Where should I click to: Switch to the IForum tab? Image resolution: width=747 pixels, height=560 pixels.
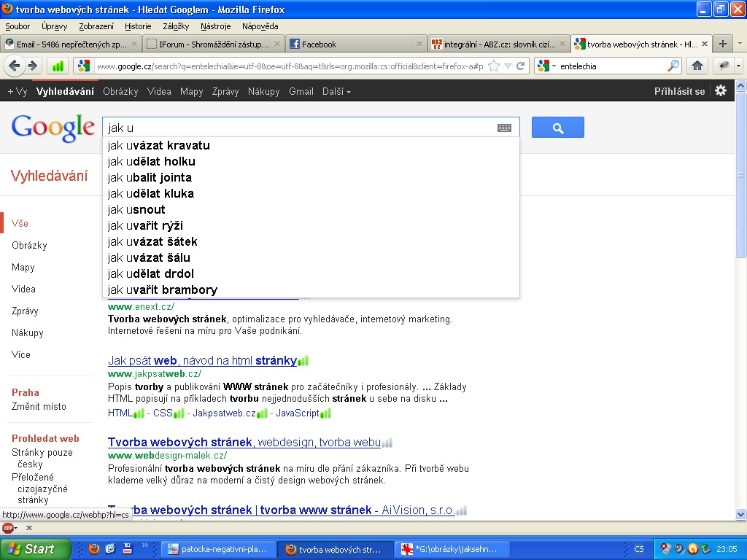214,44
